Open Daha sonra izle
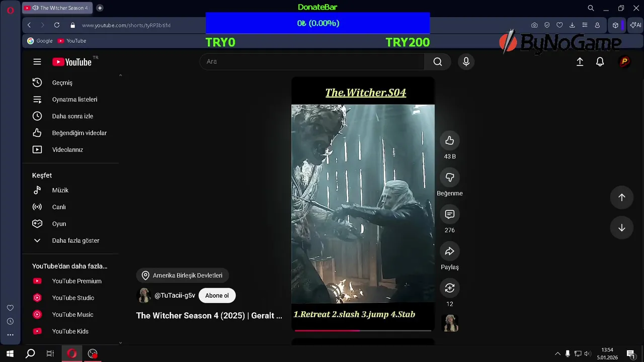 pyautogui.click(x=69, y=116)
